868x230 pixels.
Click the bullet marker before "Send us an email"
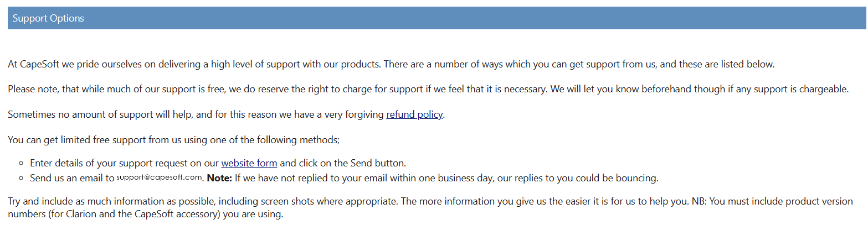(21, 179)
